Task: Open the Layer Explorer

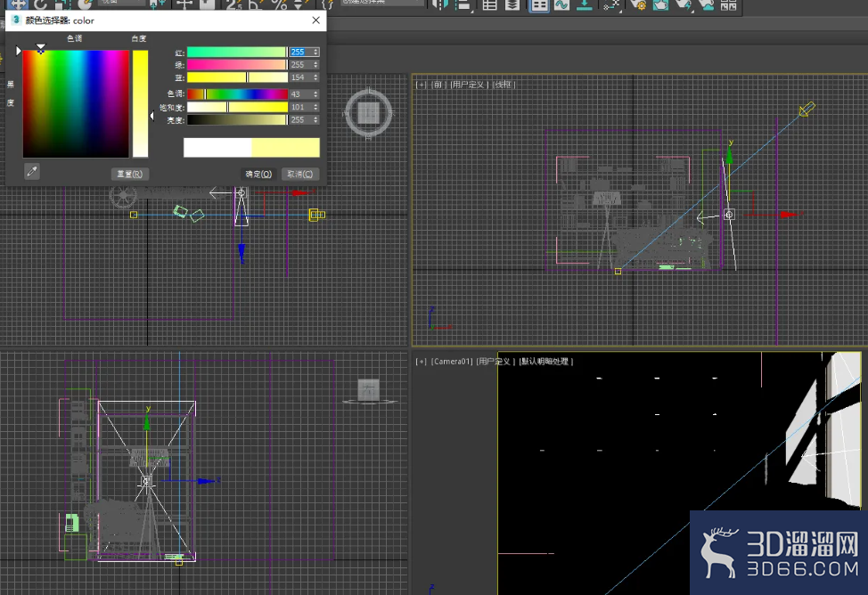Action: (512, 5)
